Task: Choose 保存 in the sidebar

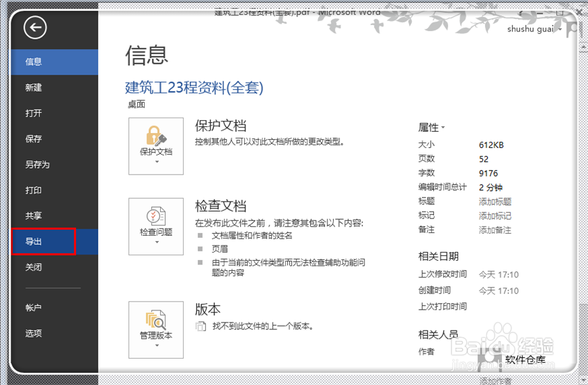Action: tap(54, 139)
